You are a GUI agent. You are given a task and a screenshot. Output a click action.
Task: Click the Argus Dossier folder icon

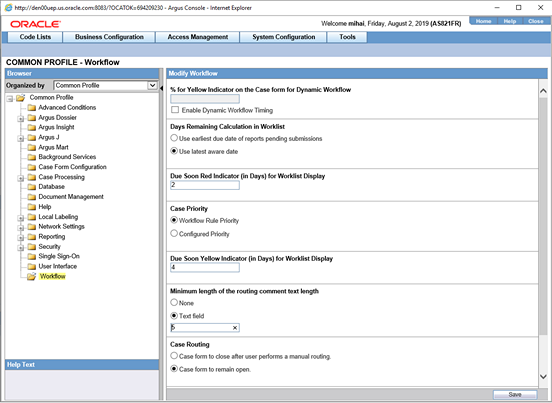pos(32,118)
